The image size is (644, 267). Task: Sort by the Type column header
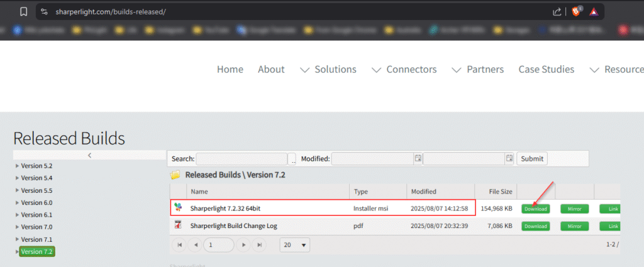pyautogui.click(x=378, y=192)
